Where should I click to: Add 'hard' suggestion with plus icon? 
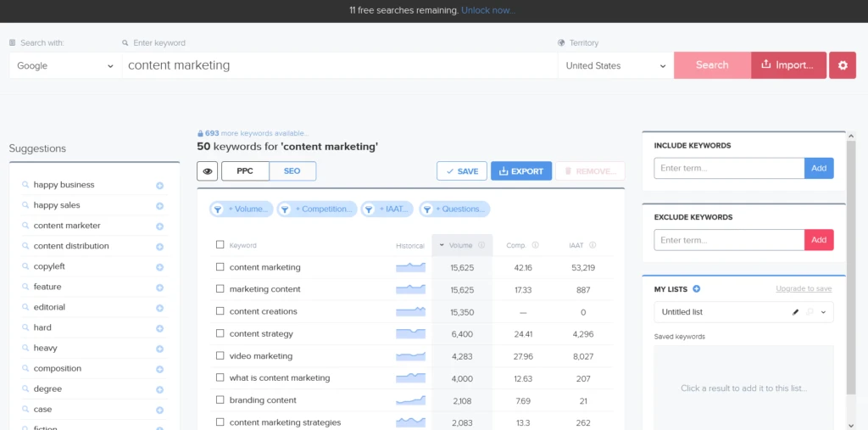pyautogui.click(x=159, y=328)
